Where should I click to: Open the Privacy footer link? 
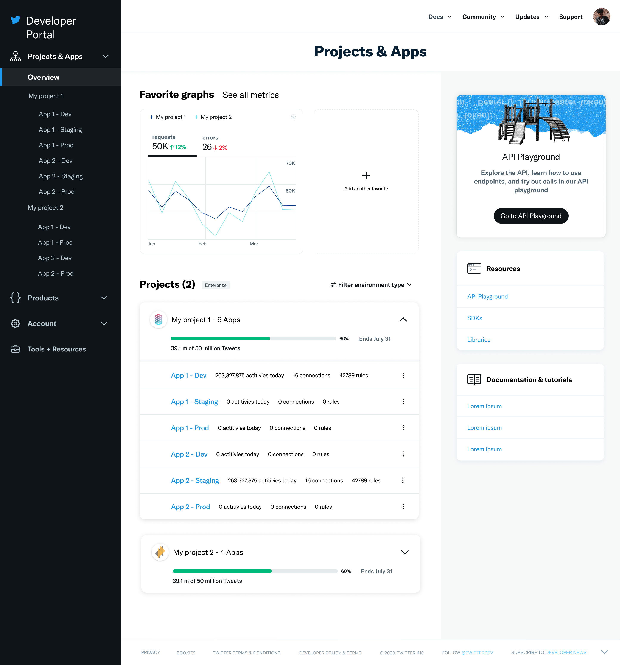(x=150, y=652)
